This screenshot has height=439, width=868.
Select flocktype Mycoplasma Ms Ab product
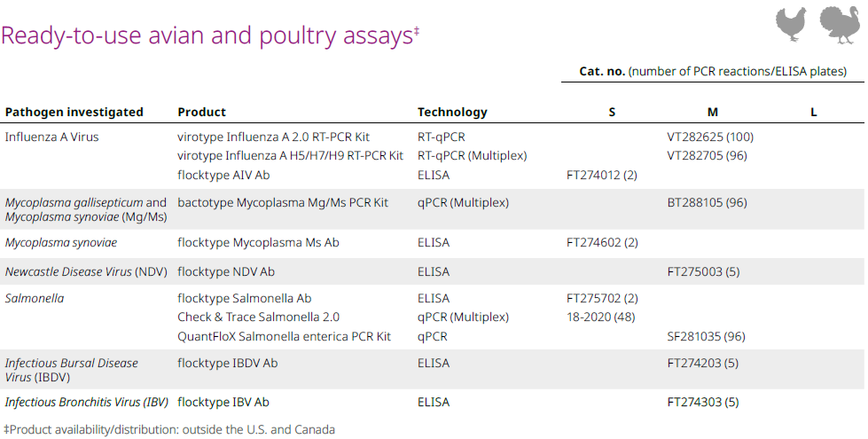[259, 242]
